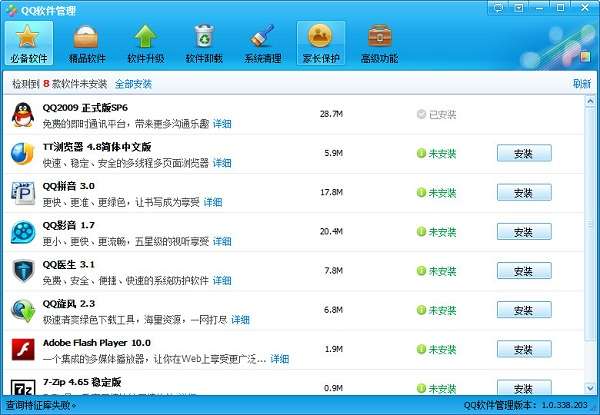The height and width of the screenshot is (415, 600).
Task: Open 详细 link for QQ2009 正式版
Action: [x=222, y=124]
